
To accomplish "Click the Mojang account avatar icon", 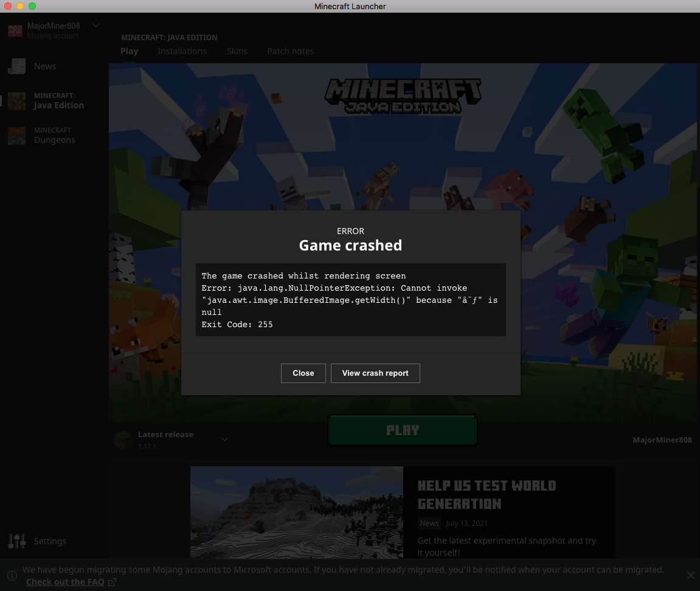I will click(15, 30).
